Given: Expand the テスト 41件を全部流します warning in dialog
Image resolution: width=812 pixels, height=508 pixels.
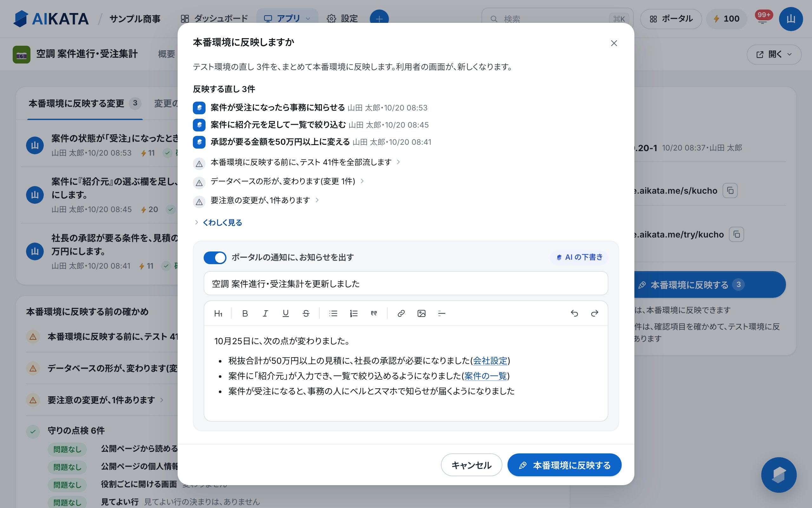Looking at the screenshot, I should pyautogui.click(x=305, y=163).
